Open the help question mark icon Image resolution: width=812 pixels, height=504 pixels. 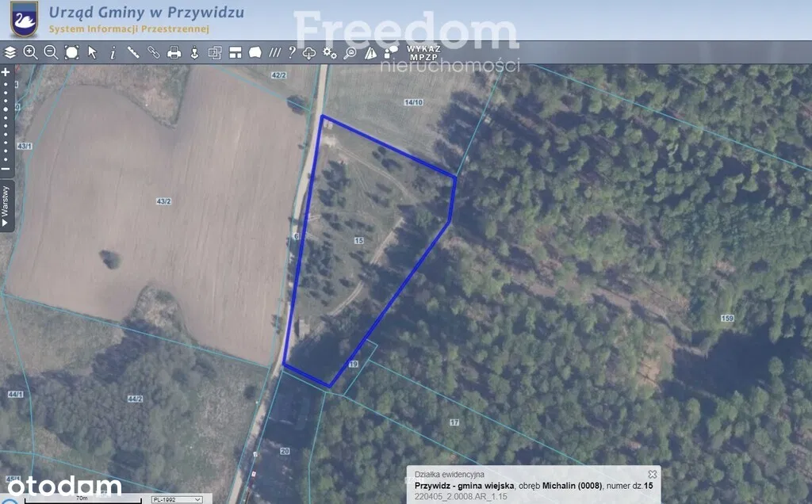pos(292,52)
